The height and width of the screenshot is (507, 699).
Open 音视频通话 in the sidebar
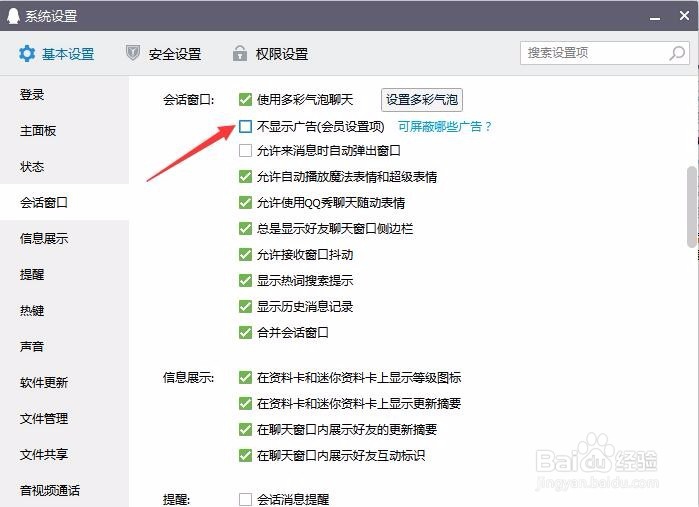click(x=65, y=491)
